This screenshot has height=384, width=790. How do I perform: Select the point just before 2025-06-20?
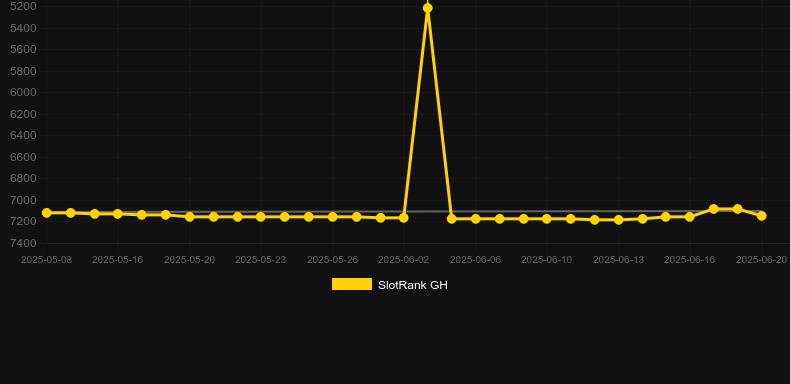pos(738,209)
